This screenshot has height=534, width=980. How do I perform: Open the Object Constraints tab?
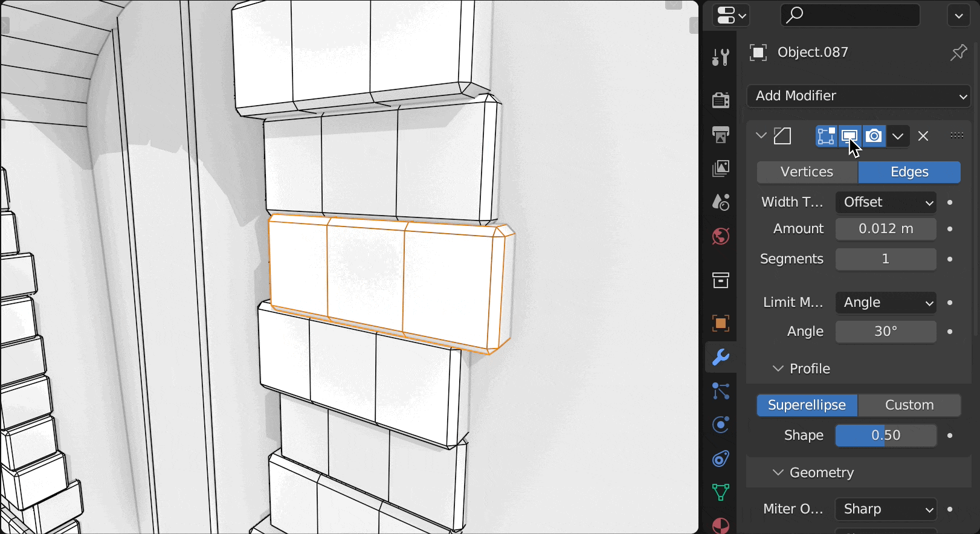click(x=720, y=458)
